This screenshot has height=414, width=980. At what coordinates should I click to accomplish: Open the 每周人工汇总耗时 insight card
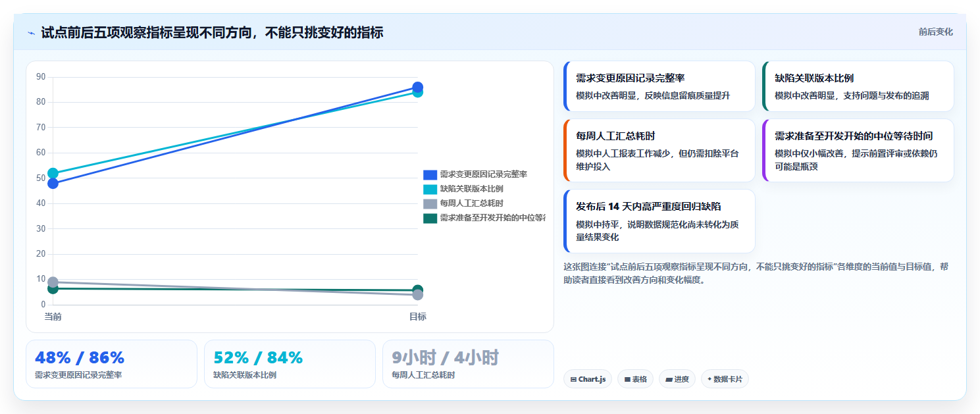(x=659, y=150)
